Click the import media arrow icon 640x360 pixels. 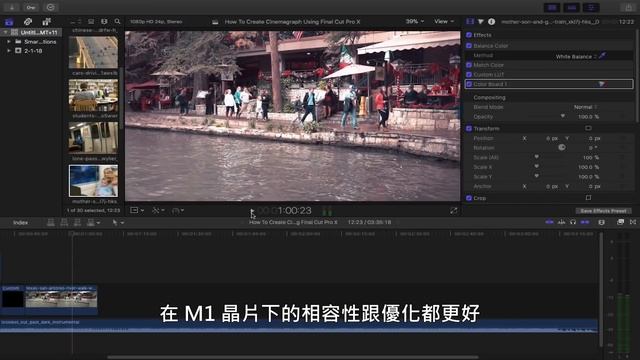point(11,7)
